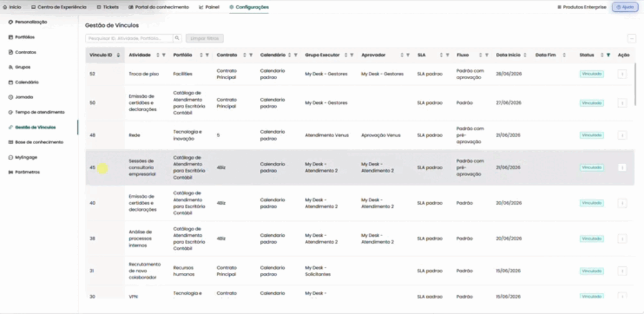Click the Vinculado status badge for vínculo 52
Viewport: 644px width, 314px height.
click(592, 74)
